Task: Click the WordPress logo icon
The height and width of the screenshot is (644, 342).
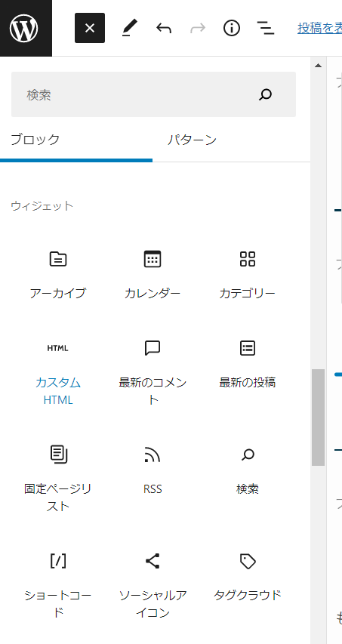Action: (x=24, y=28)
